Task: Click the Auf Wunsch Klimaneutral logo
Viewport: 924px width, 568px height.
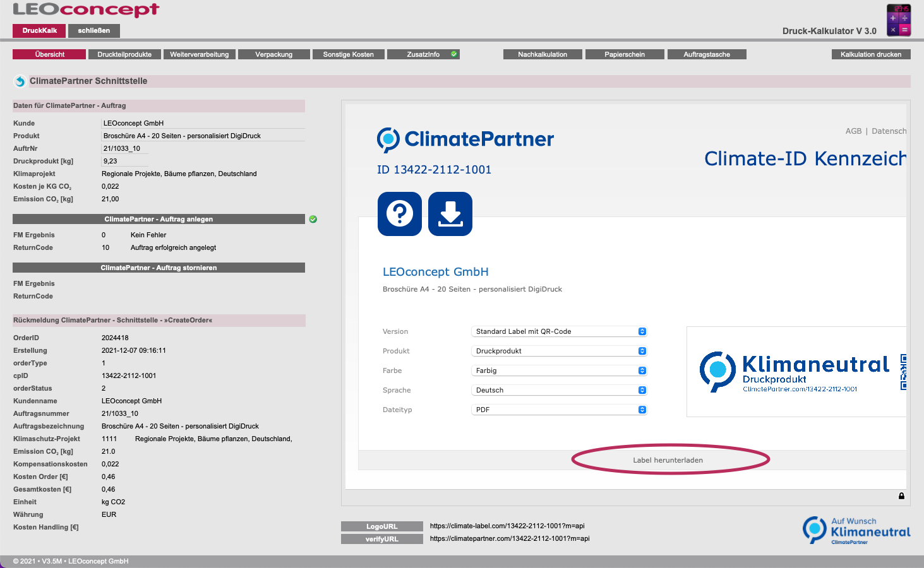Action: pyautogui.click(x=856, y=530)
